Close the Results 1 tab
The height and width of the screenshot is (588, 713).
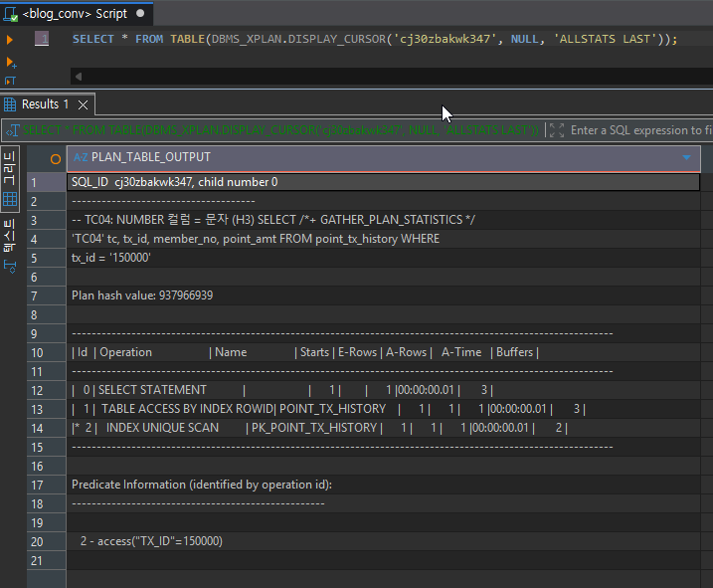[83, 105]
